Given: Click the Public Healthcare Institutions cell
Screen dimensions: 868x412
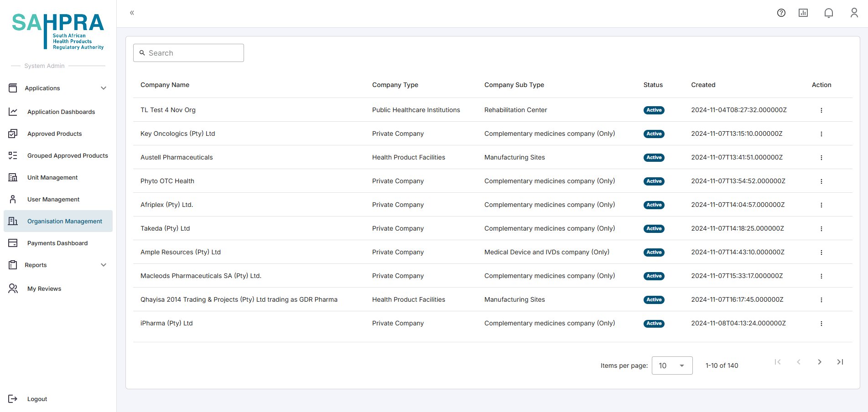Looking at the screenshot, I should 416,110.
